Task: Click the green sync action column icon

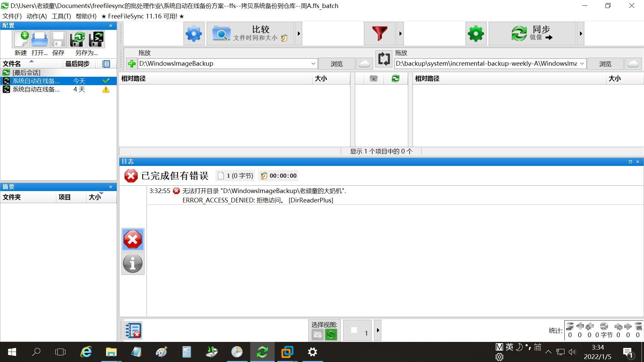Action: click(x=395, y=78)
